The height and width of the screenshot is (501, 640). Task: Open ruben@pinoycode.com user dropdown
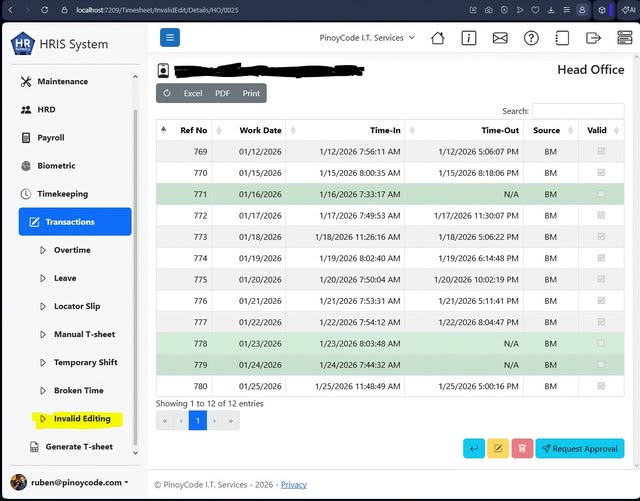coord(80,482)
